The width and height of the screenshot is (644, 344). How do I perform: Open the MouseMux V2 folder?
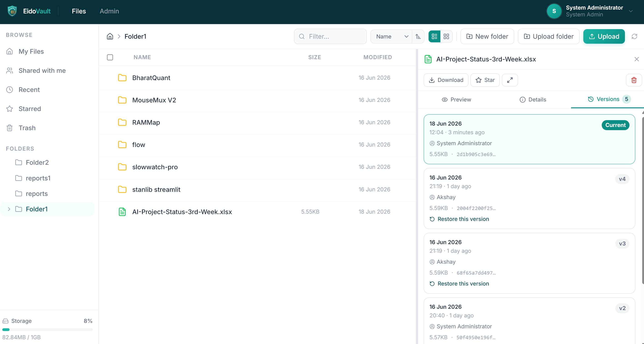click(x=257, y=100)
